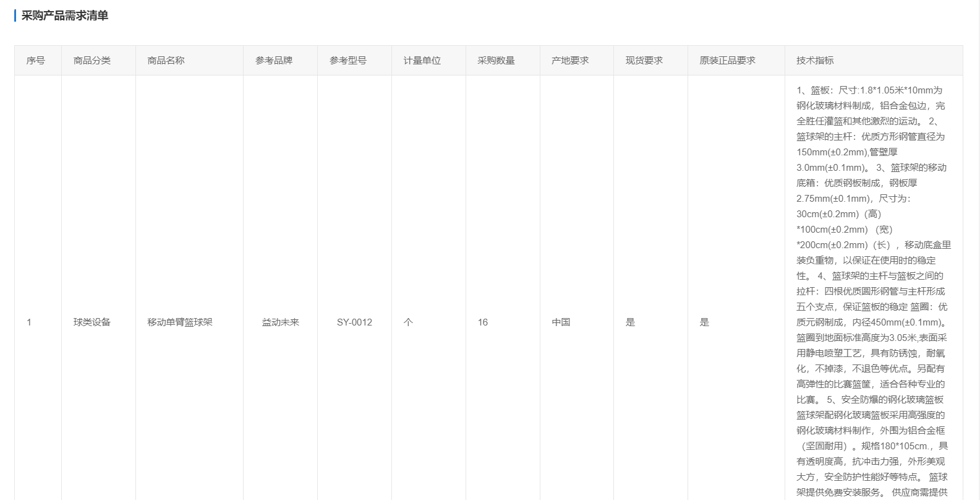The height and width of the screenshot is (500, 980).
Task: Select the 产地要求 column header
Action: (570, 61)
